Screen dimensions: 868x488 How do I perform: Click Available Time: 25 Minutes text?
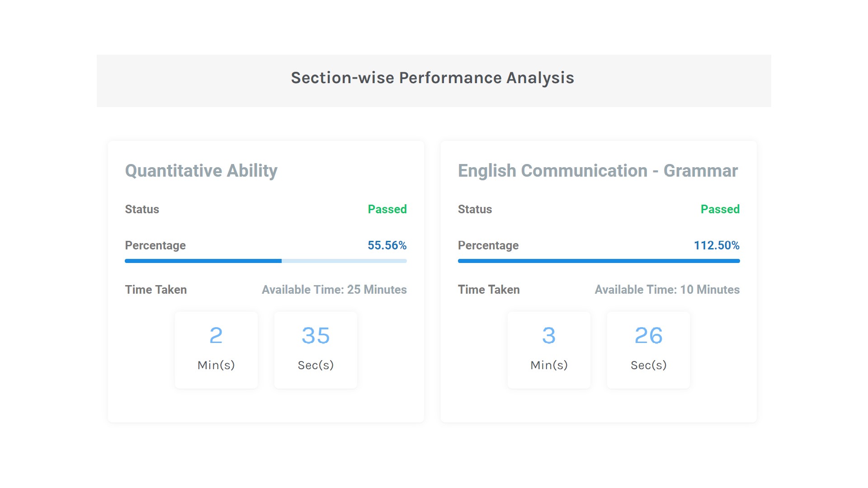(x=334, y=290)
